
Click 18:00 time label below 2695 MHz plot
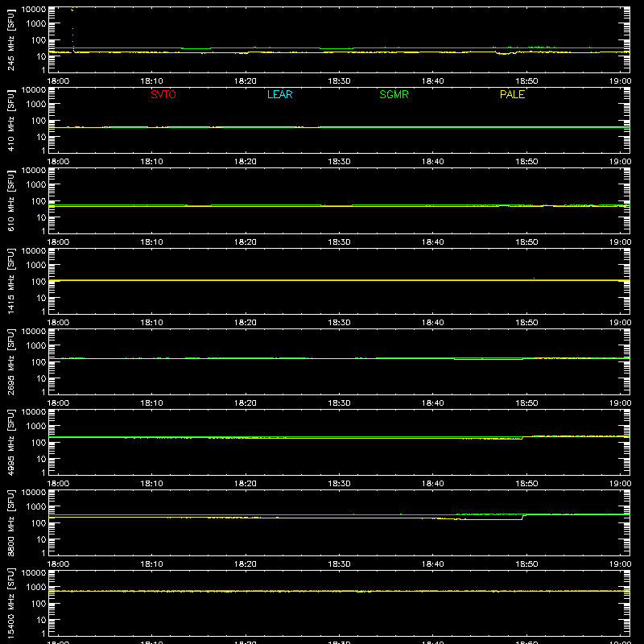pos(58,403)
